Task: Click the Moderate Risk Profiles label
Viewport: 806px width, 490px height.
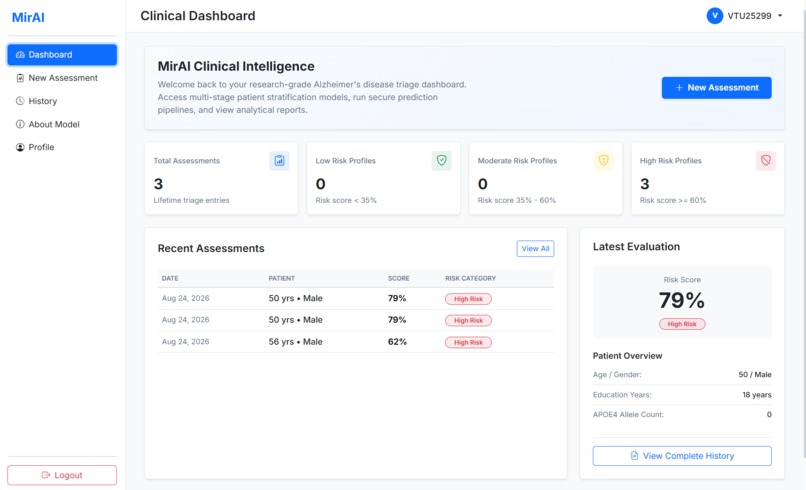Action: tap(517, 161)
